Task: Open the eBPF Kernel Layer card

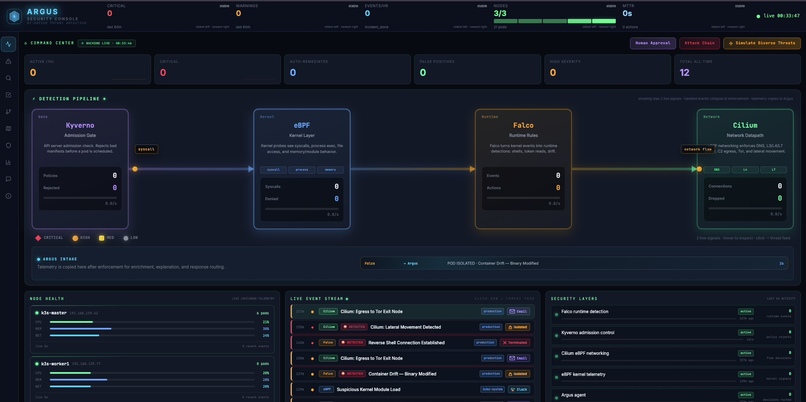Action: pos(302,169)
